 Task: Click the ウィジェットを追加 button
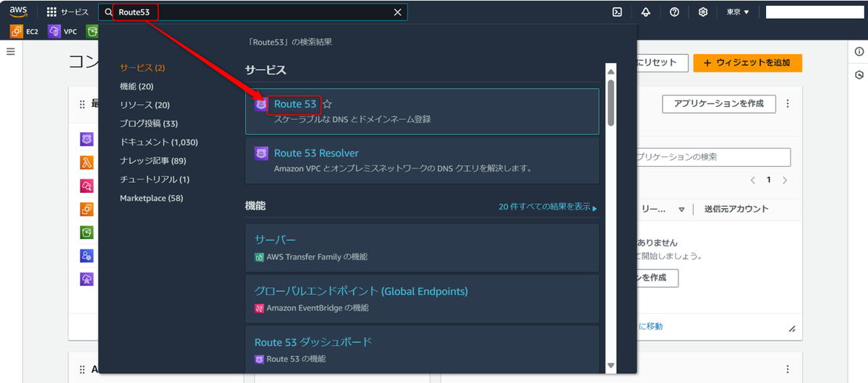747,63
